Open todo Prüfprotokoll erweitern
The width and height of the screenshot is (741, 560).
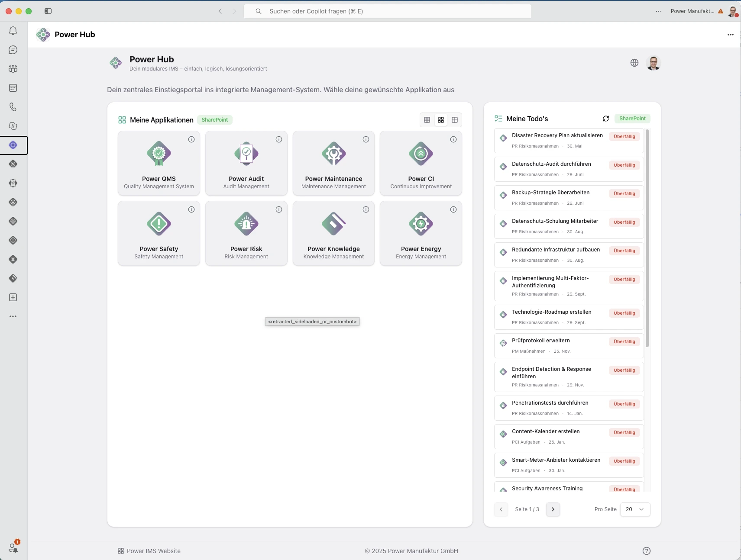coord(569,346)
